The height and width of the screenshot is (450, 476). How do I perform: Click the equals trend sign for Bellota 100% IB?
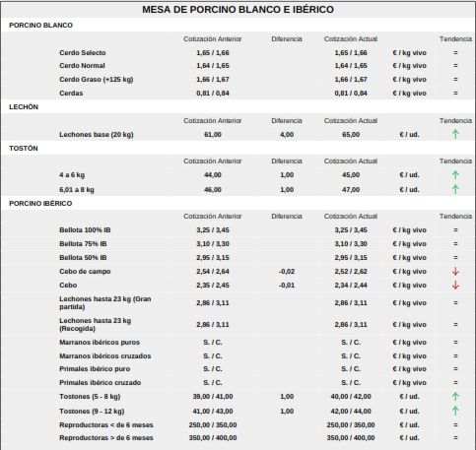tap(455, 230)
